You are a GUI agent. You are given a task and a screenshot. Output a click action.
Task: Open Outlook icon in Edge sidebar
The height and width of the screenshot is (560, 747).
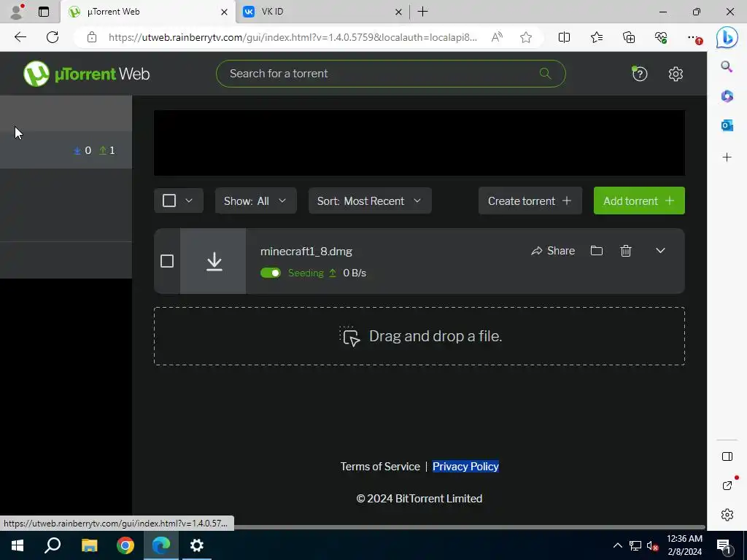[727, 125]
